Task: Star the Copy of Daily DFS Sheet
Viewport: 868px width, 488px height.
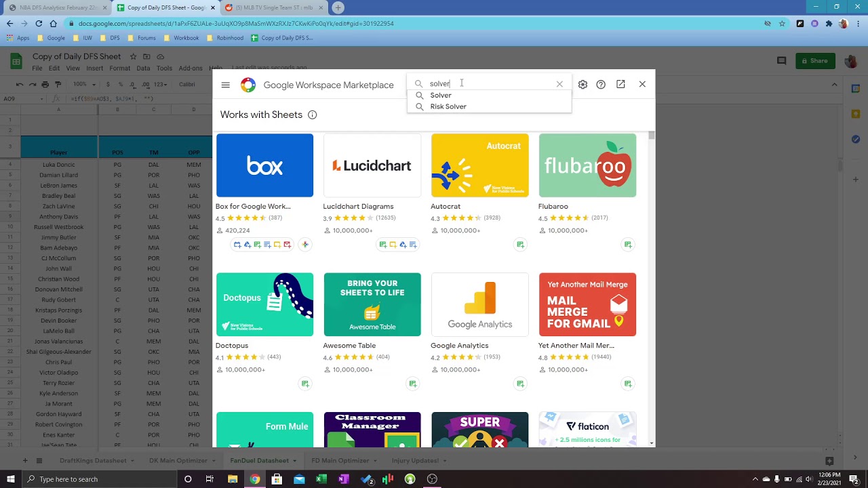Action: (134, 57)
